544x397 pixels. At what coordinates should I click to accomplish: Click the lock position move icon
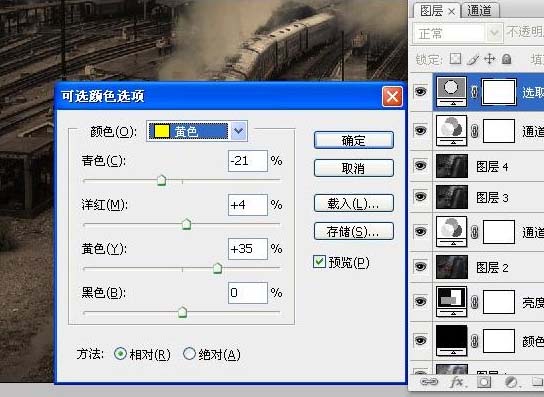pyautogui.click(x=490, y=59)
